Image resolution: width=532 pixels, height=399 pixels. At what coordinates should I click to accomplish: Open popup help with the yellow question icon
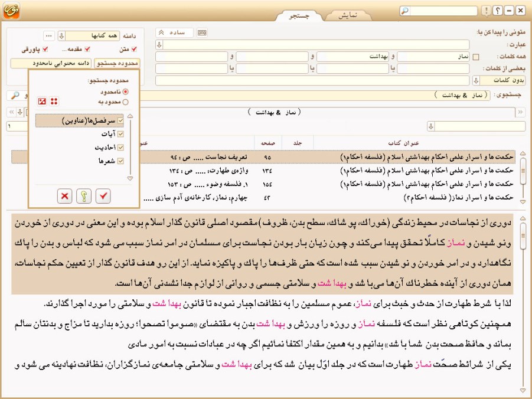[x=84, y=196]
